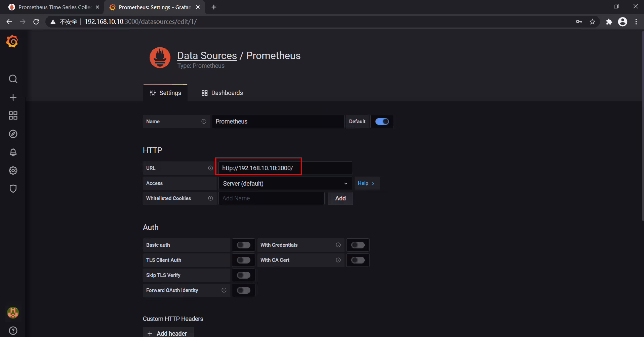644x337 pixels.
Task: Click the info icon next to Forward OAuth Identity
Action: [224, 290]
